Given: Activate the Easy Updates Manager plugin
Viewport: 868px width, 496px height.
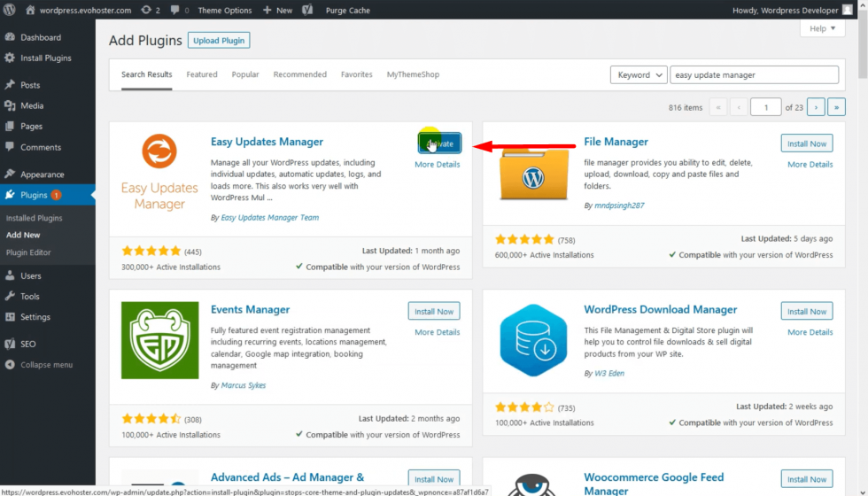Looking at the screenshot, I should coord(439,143).
